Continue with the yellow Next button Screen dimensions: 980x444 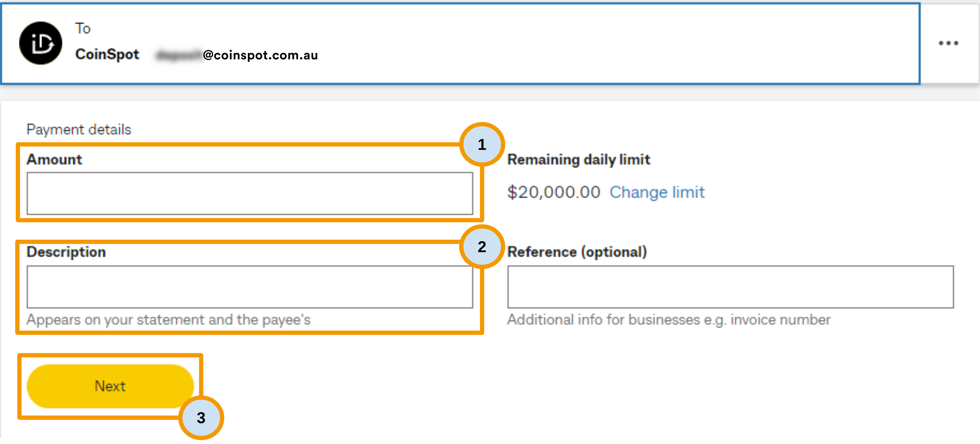[110, 386]
